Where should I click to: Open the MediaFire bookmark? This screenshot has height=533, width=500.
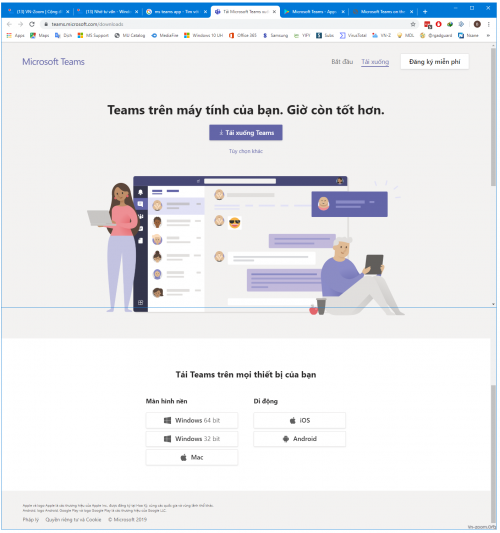coord(165,35)
